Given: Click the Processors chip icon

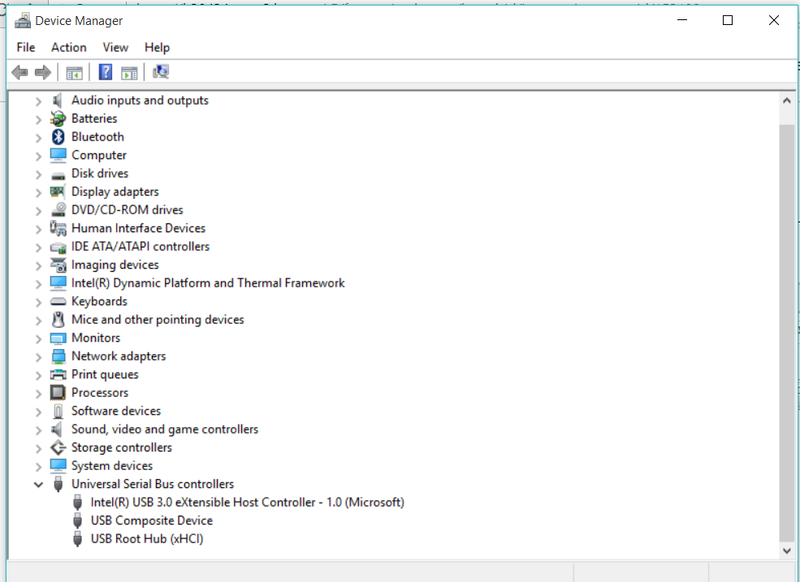Looking at the screenshot, I should click(x=58, y=392).
